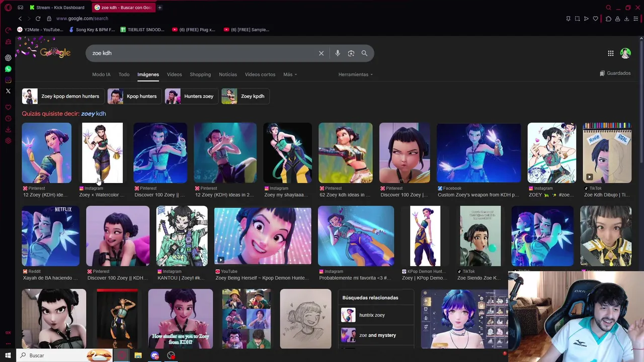Open browser downloads in toolbar
Screen dimensions: 644x362
626,19
